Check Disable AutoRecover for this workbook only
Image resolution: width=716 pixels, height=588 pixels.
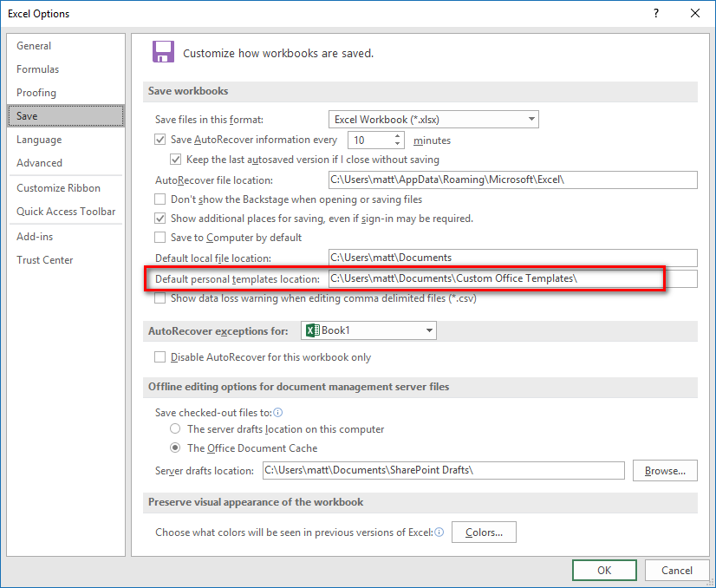click(x=159, y=357)
